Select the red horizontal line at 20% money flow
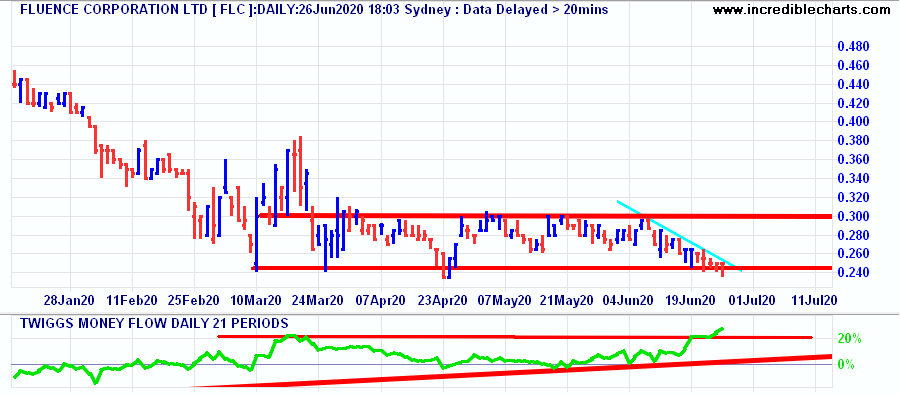The height and width of the screenshot is (395, 900). click(x=515, y=337)
